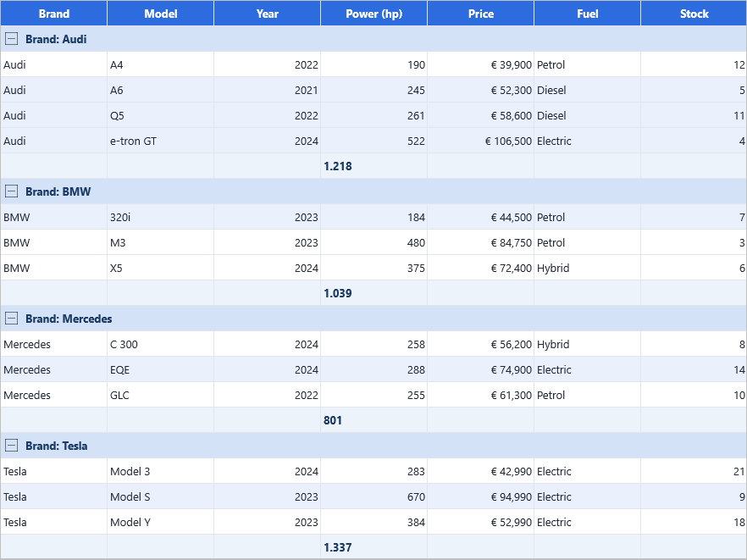The image size is (747, 560).
Task: Select the X5 model cell
Action: tap(161, 268)
